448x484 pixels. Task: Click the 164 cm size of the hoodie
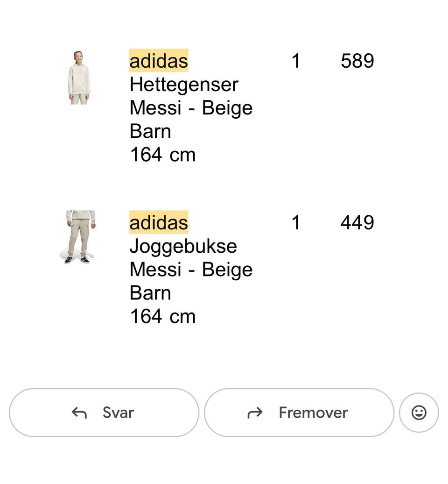(x=162, y=155)
